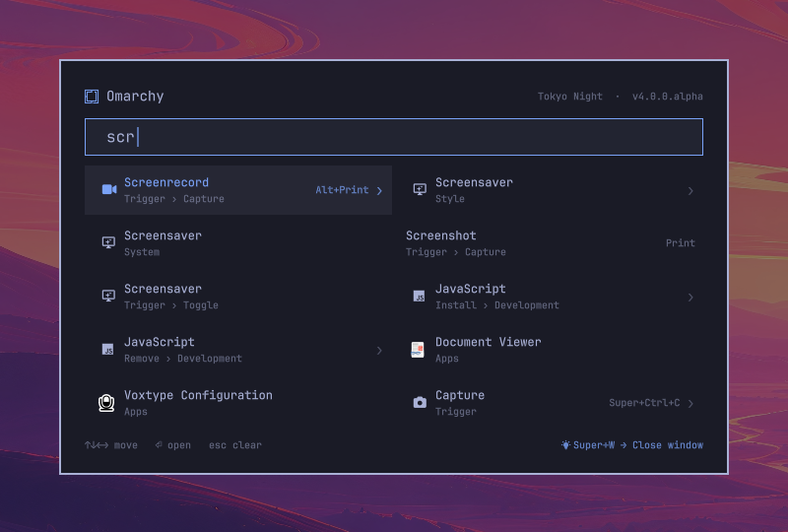Viewport: 788px width, 532px height.
Task: Click the JavaScript Install JS icon
Action: coord(420,297)
